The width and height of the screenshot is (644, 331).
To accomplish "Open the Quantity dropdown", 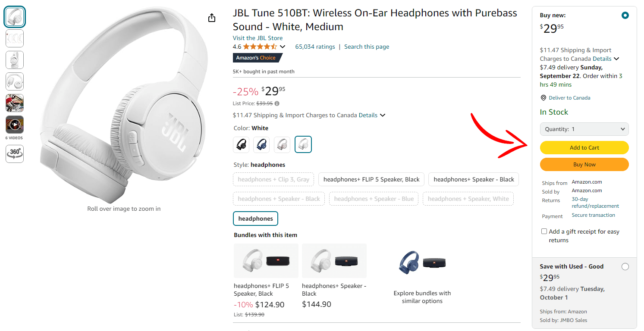I will click(584, 129).
